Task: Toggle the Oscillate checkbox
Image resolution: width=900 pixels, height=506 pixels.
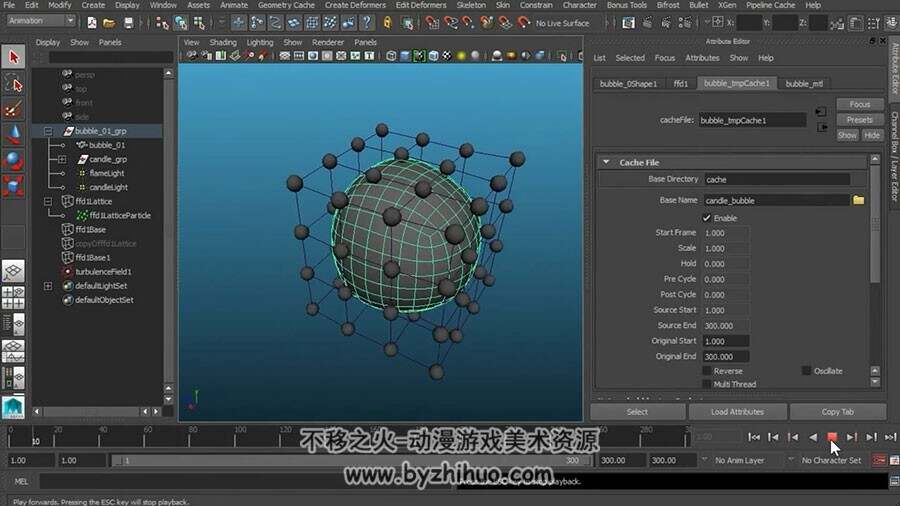Action: (x=806, y=371)
